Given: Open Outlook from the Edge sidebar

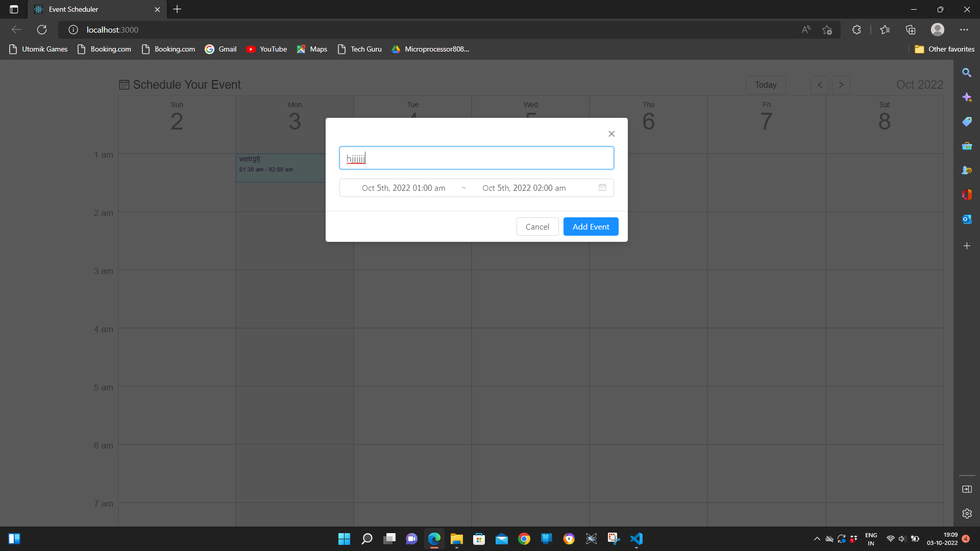Looking at the screenshot, I should [x=967, y=219].
